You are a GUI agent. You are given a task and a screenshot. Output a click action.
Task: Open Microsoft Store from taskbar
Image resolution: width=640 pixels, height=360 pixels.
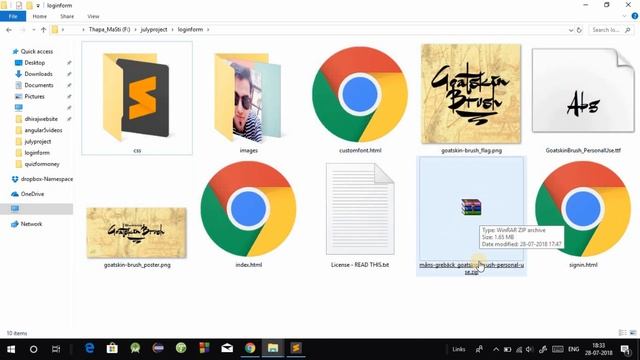click(x=112, y=348)
